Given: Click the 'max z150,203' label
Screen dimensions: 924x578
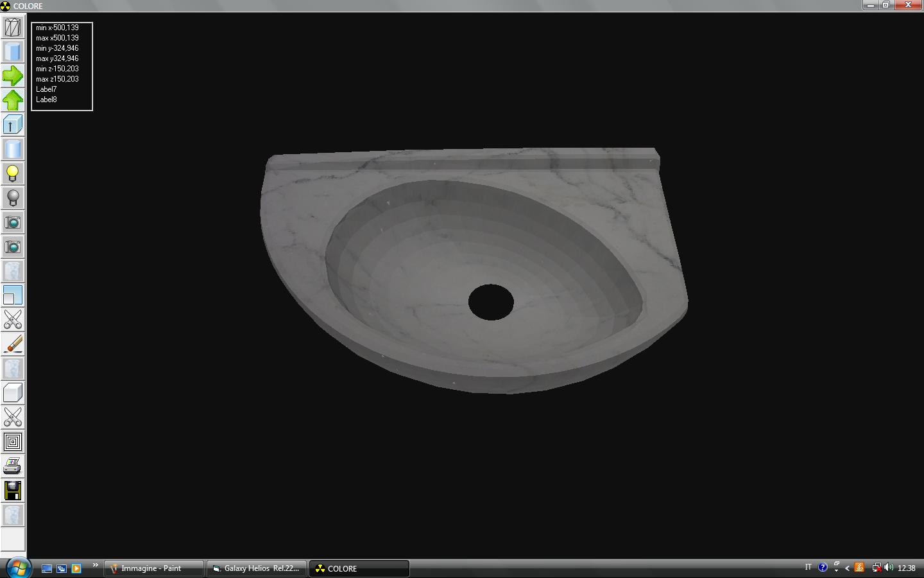Looking at the screenshot, I should (57, 79).
